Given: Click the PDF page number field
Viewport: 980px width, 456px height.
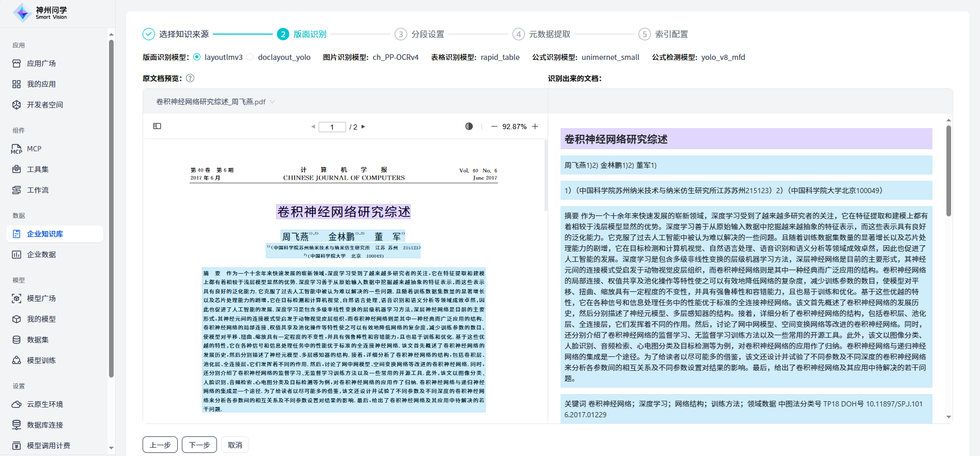Looking at the screenshot, I should tap(332, 127).
